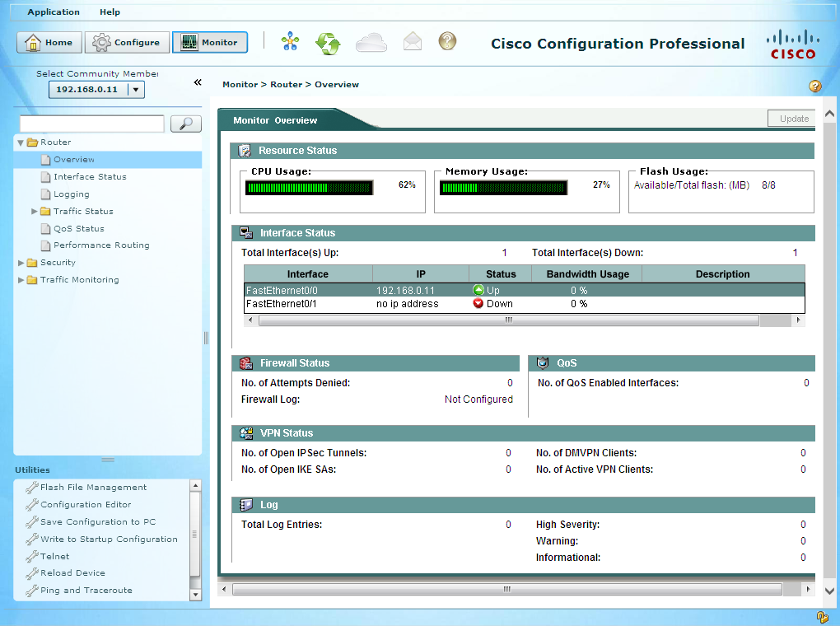Sort by the IP column header
The width and height of the screenshot is (840, 626).
[421, 273]
